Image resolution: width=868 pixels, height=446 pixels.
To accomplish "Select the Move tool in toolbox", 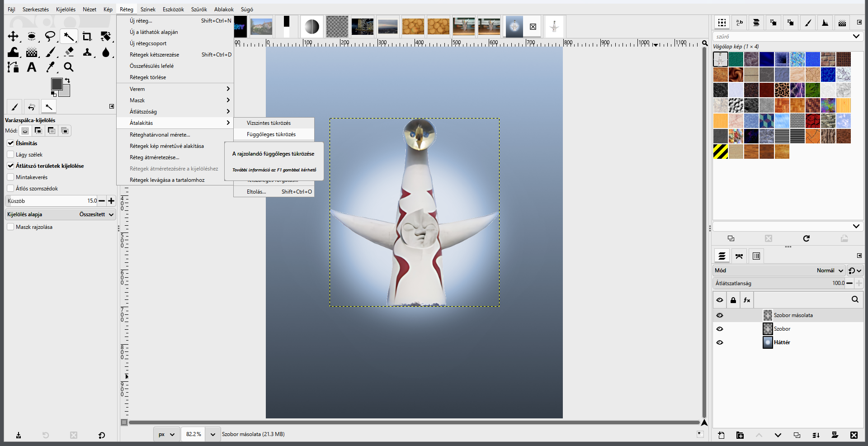I will tap(13, 37).
